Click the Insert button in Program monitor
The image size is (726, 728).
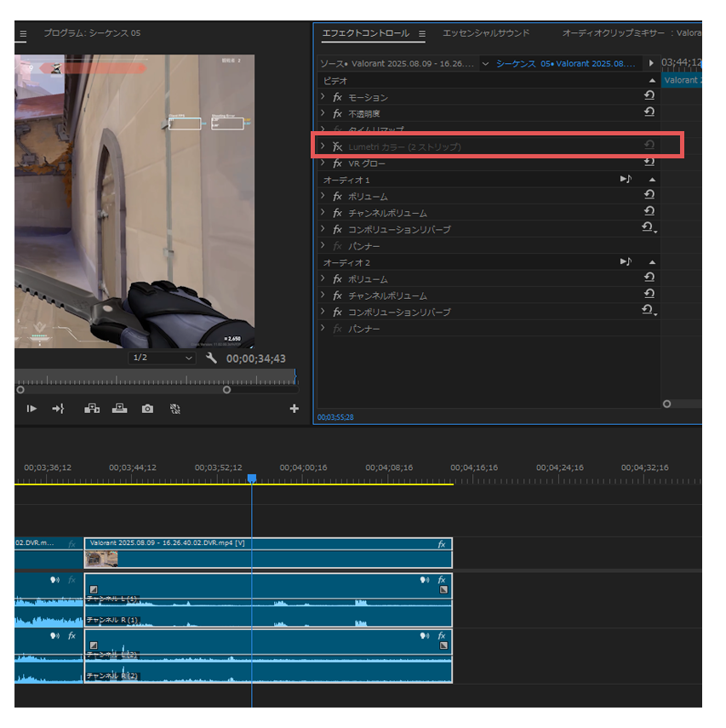coord(91,409)
